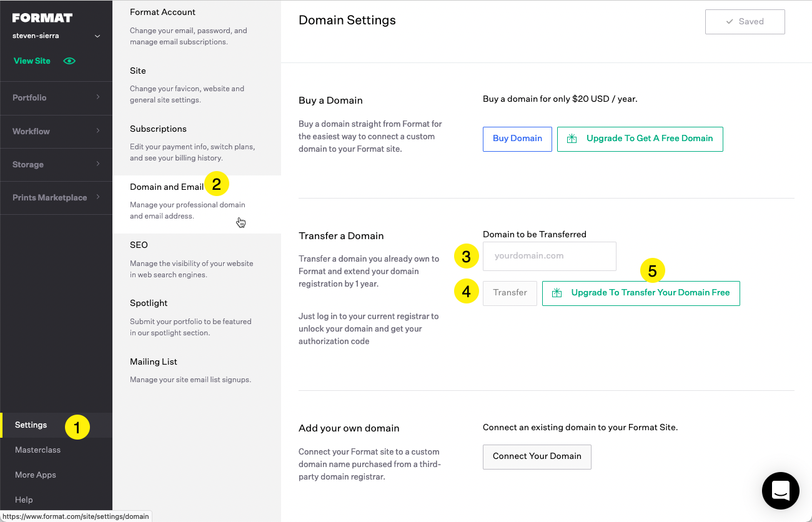This screenshot has width=812, height=522.
Task: Click the View Site link
Action: click(32, 61)
